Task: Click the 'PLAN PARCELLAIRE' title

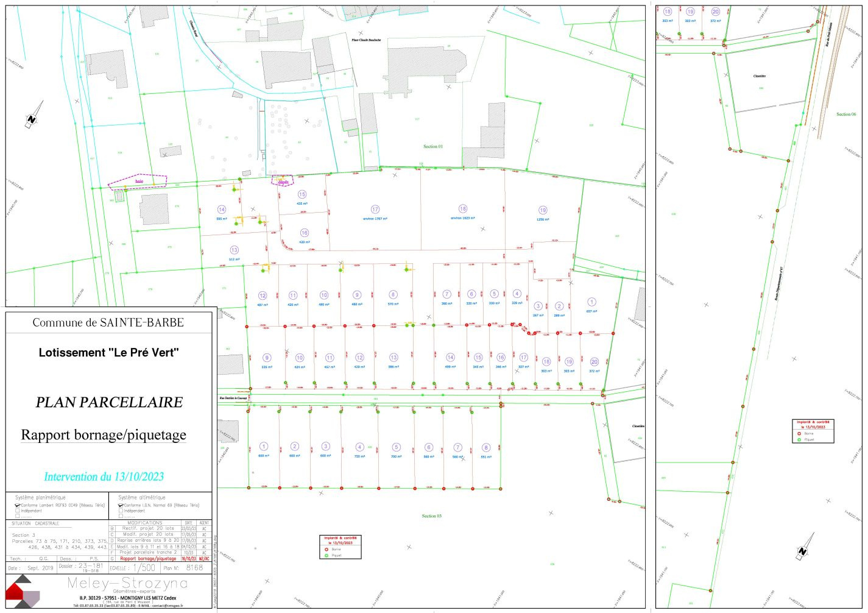Action: [109, 402]
